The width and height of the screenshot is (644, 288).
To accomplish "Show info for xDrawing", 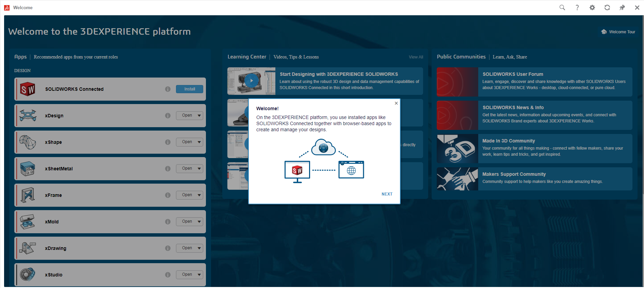I will pos(168,248).
